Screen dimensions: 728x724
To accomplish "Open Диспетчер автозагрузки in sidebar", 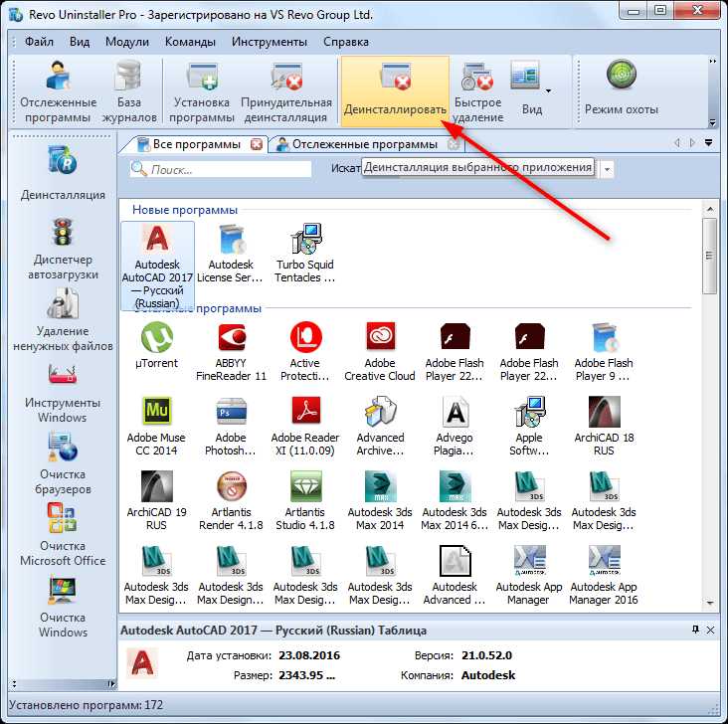I will [x=63, y=249].
